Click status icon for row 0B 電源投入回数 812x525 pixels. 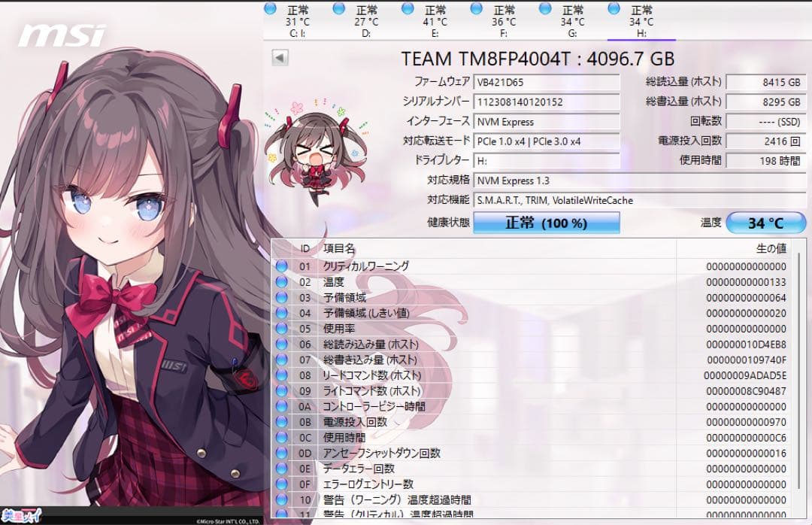coord(282,421)
